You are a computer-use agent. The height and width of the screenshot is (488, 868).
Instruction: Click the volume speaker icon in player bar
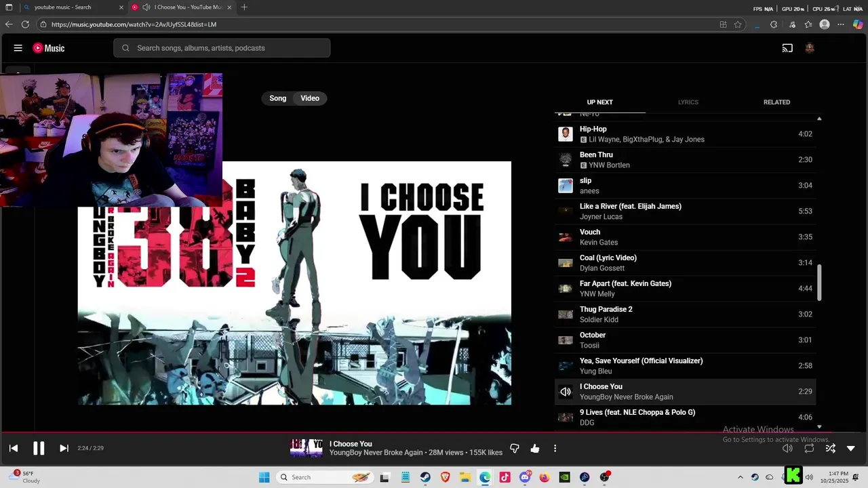pos(787,448)
